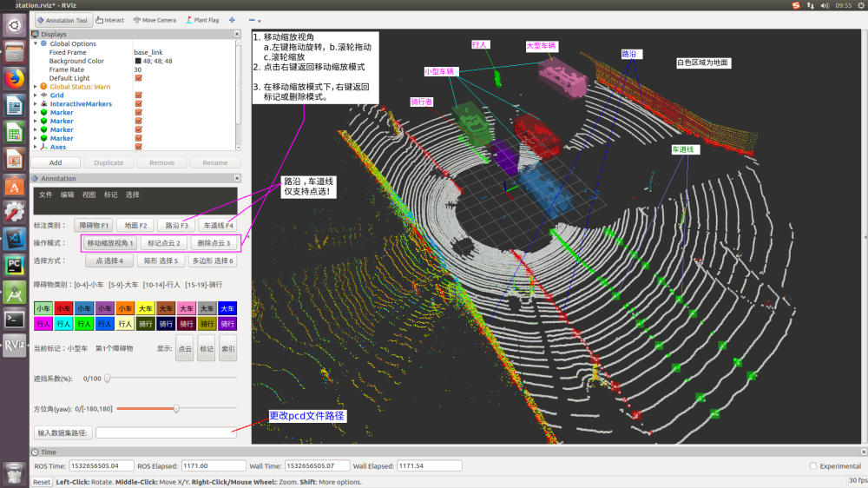Choose the Move Camera tool
Viewport: 868px width, 488px height.
(155, 20)
